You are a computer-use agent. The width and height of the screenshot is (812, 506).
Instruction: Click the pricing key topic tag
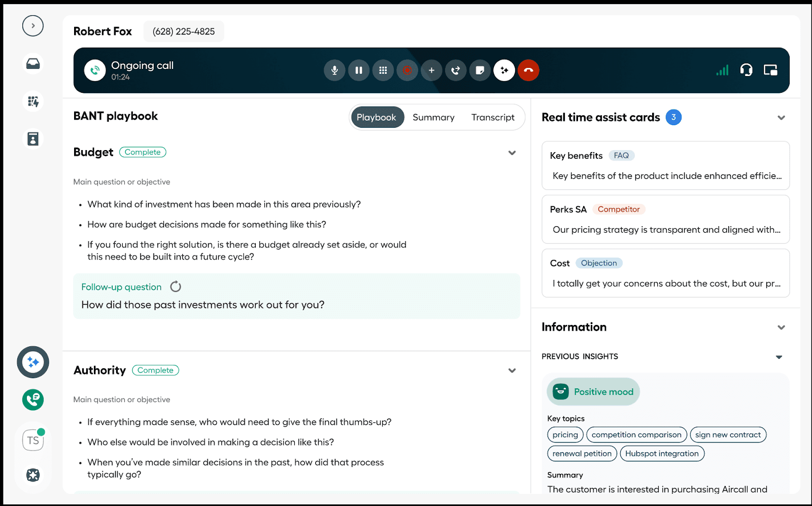click(x=565, y=435)
